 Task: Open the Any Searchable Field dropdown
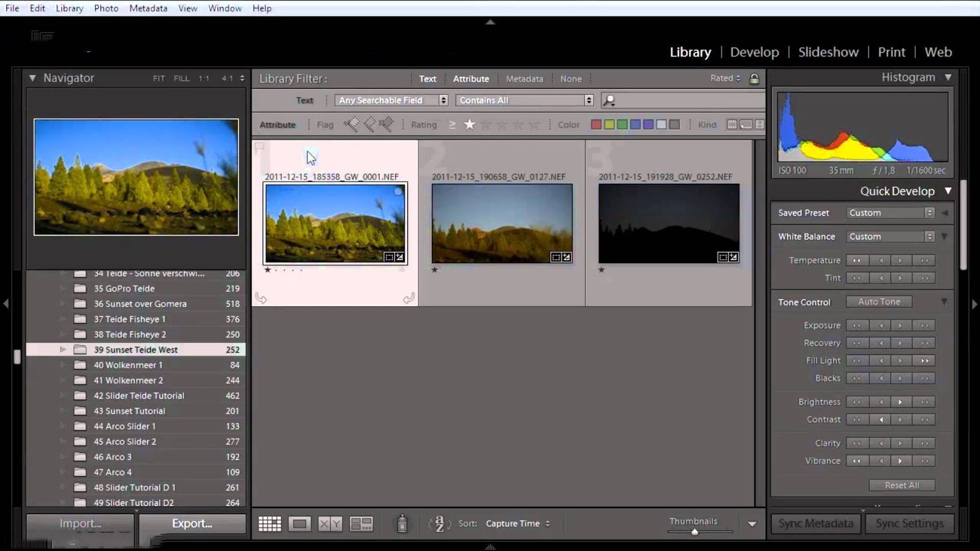point(391,100)
